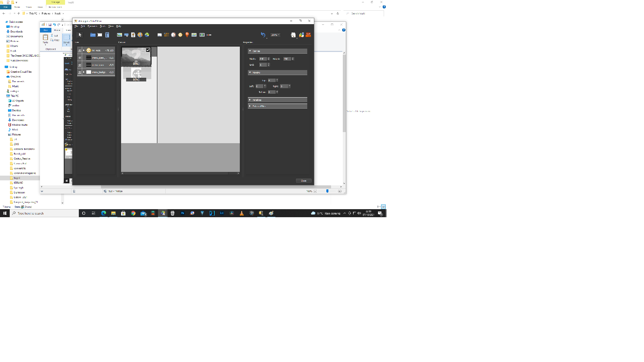The width and height of the screenshot is (644, 362).
Task: Add an SVG file element
Action: 133,35
